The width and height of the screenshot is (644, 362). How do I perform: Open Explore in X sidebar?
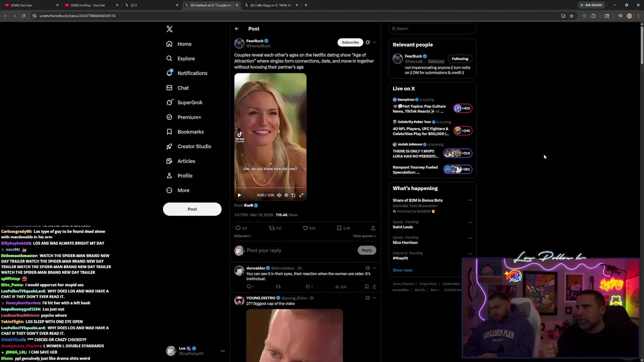tap(181, 58)
